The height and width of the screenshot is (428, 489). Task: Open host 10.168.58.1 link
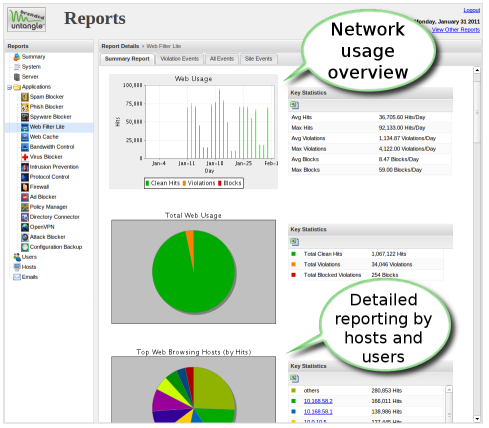(x=318, y=412)
